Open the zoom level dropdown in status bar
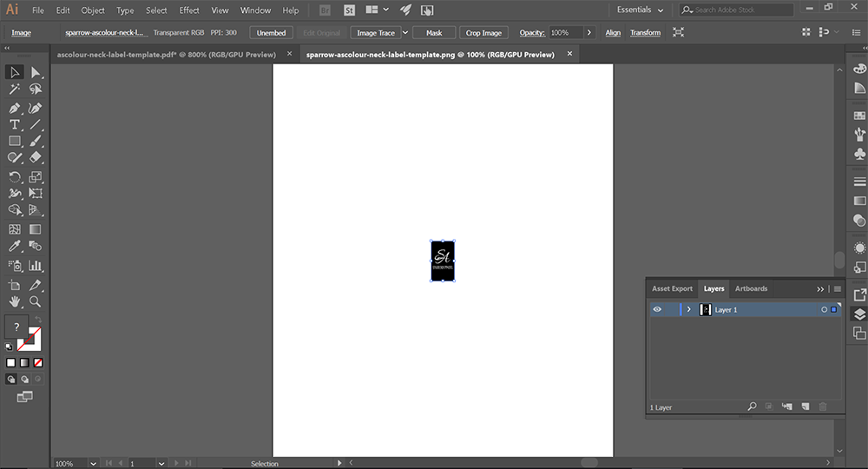 point(93,464)
